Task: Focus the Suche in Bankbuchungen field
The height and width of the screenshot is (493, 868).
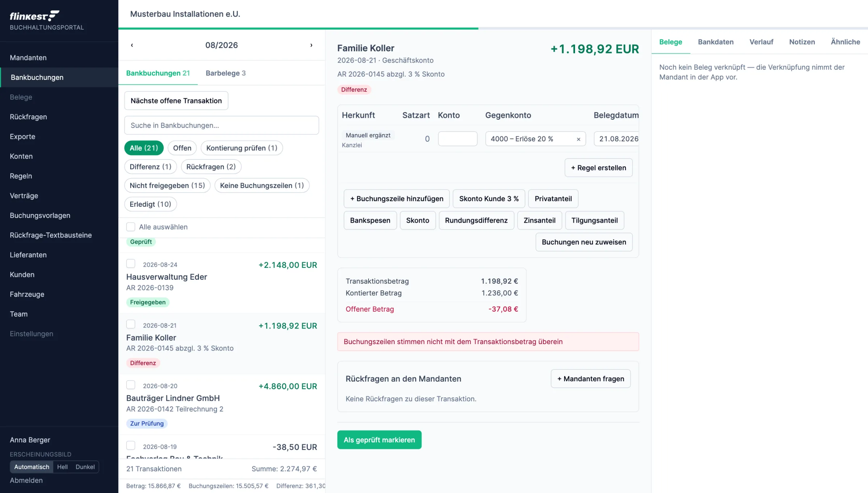Action: [x=221, y=125]
